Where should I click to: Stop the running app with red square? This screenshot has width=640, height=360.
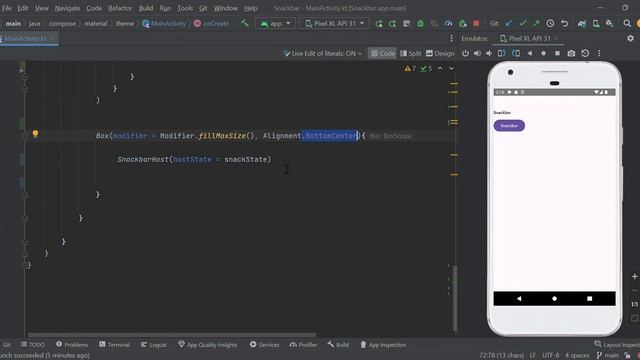[476, 24]
